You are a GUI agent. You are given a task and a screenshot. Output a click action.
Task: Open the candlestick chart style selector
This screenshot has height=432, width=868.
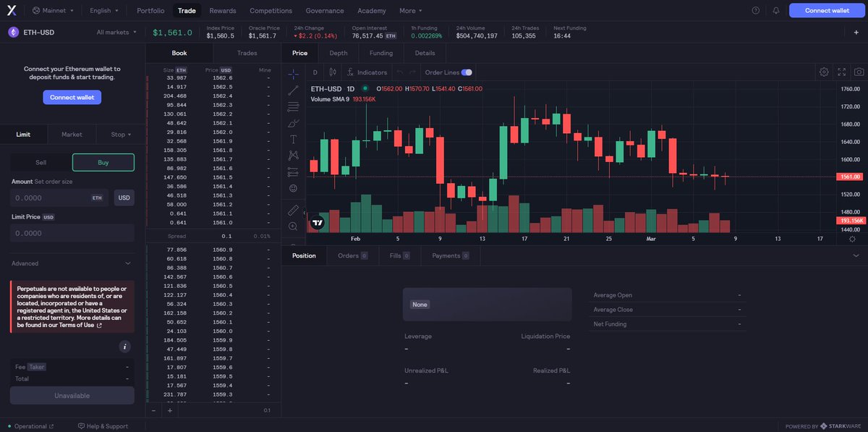333,72
